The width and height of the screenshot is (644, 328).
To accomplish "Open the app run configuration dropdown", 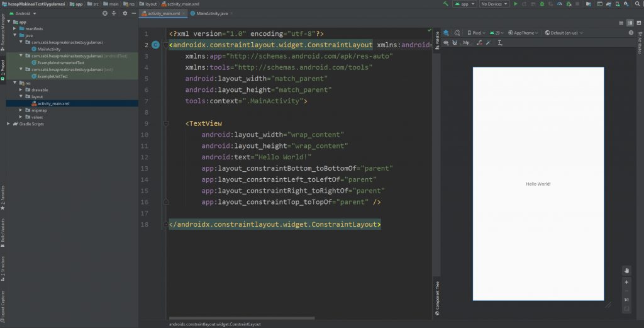I will pyautogui.click(x=465, y=4).
